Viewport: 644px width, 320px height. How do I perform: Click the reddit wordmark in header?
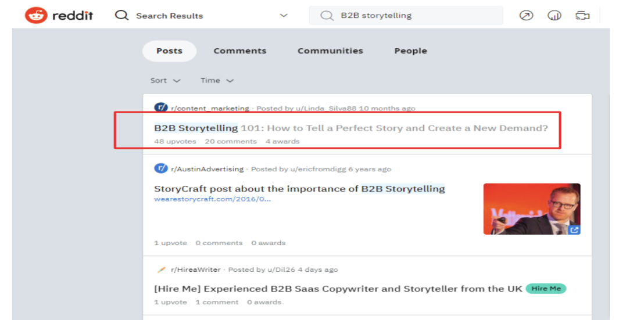coord(73,16)
